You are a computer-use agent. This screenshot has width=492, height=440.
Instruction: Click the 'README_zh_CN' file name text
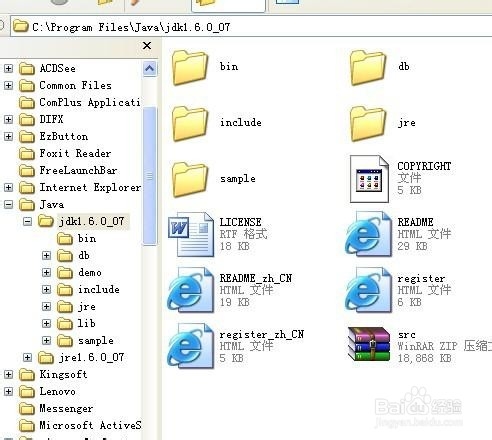coord(256,278)
